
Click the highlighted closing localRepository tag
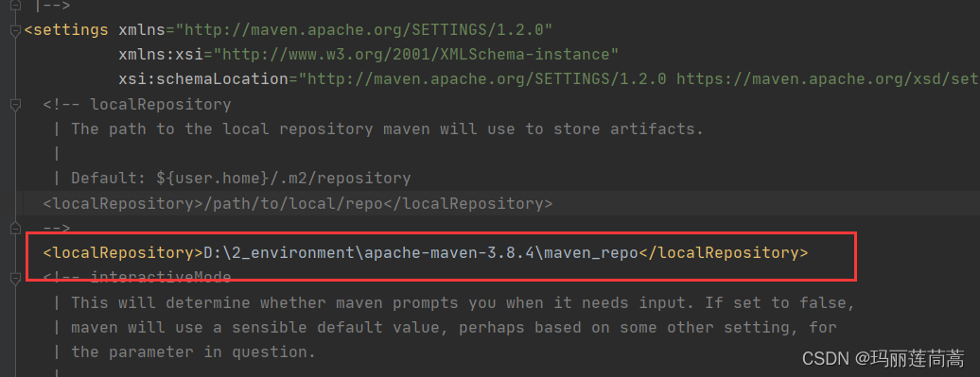click(723, 253)
